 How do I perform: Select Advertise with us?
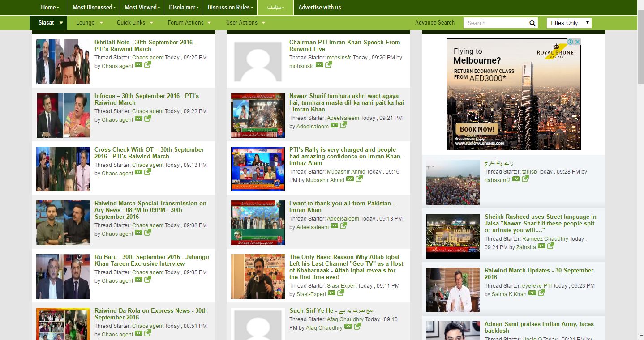pyautogui.click(x=319, y=7)
